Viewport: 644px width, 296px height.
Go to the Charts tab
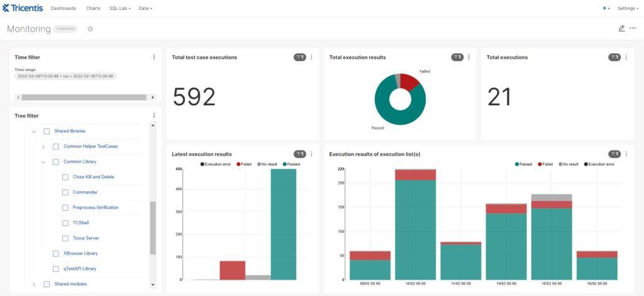(93, 8)
